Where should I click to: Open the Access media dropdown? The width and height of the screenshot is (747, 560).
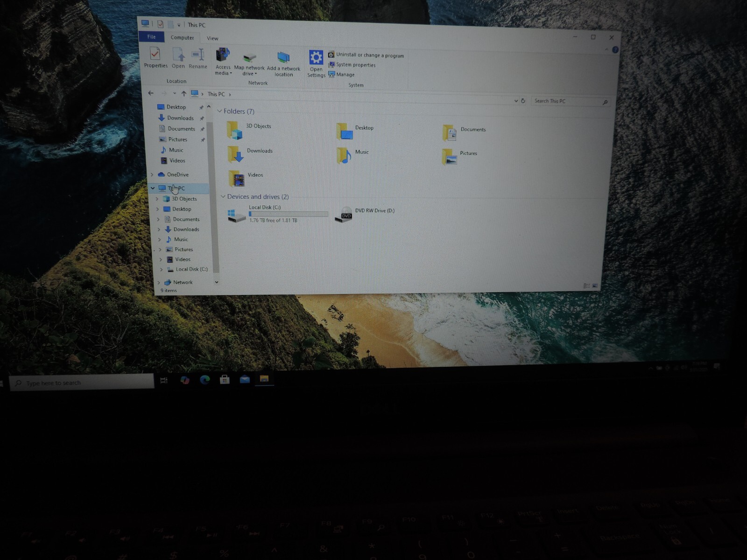click(223, 62)
